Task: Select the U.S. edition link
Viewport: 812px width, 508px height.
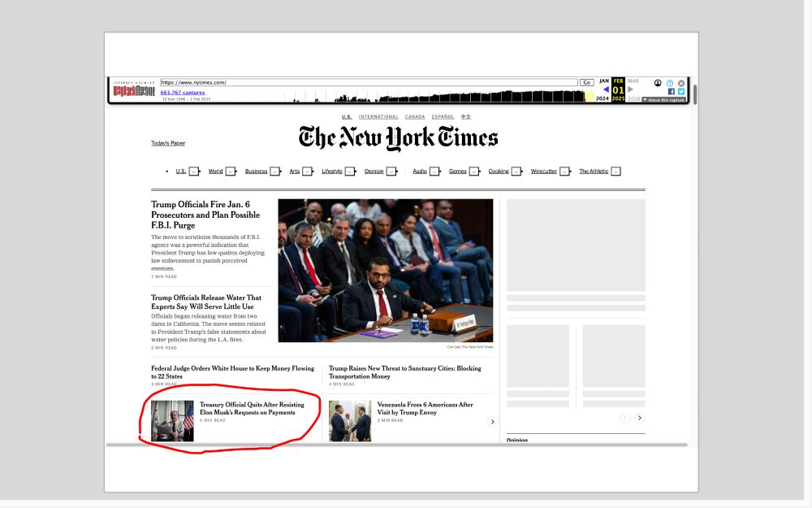Action: 347,117
